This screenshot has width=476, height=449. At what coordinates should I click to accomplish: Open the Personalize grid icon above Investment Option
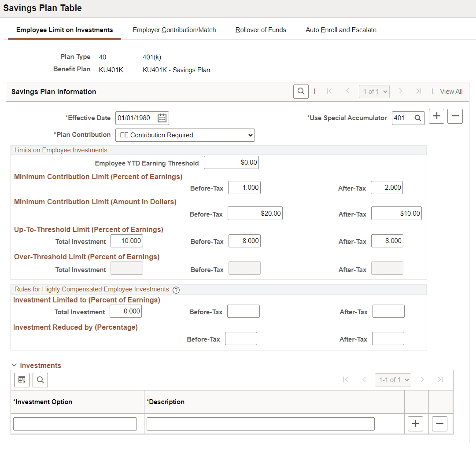(22, 379)
